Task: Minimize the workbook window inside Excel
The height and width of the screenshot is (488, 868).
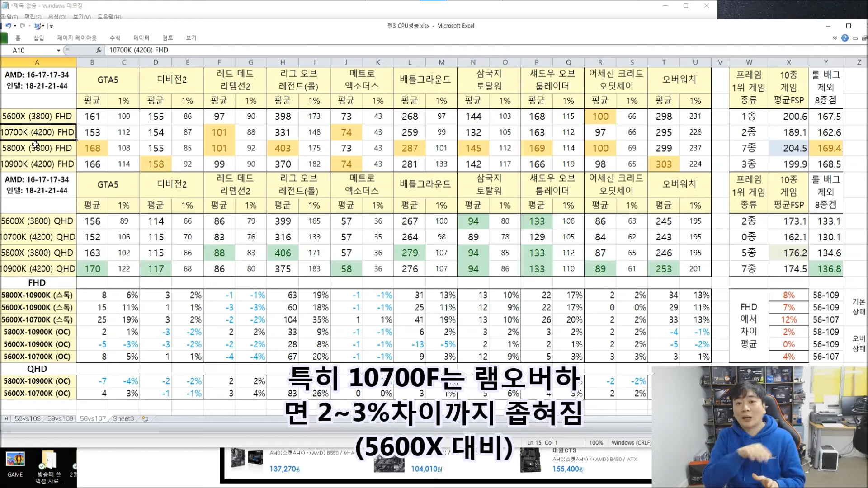Action: pyautogui.click(x=855, y=38)
